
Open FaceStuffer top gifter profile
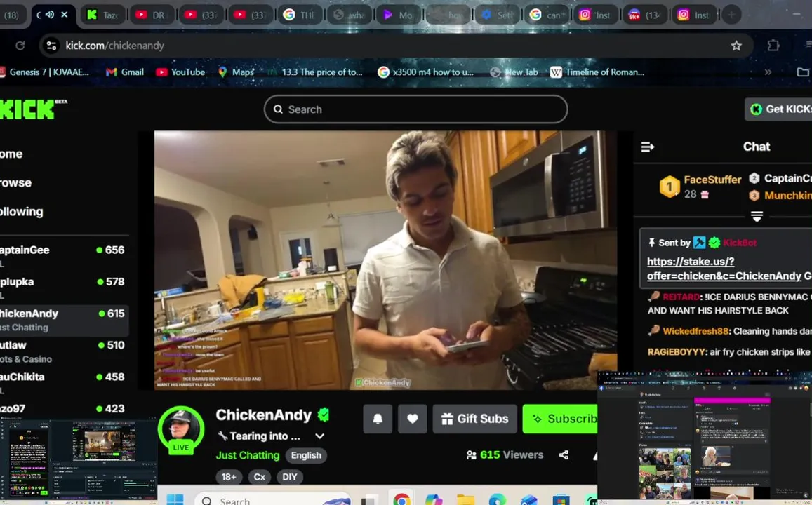[712, 180]
